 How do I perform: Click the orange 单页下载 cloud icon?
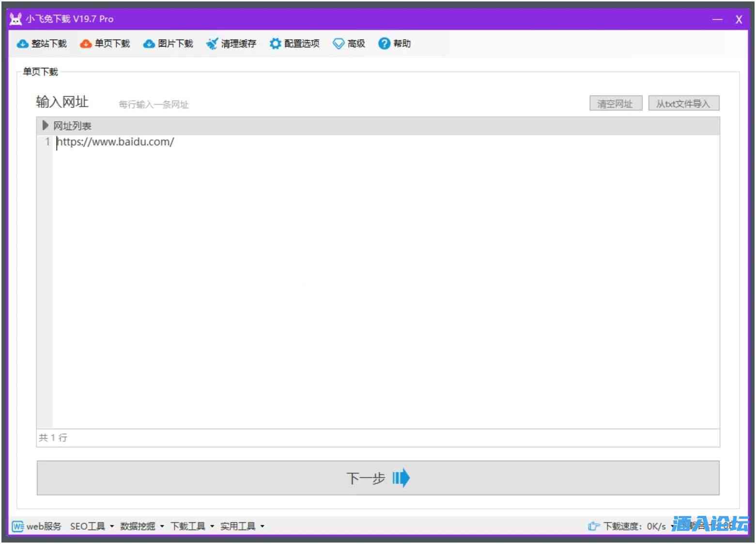click(86, 44)
